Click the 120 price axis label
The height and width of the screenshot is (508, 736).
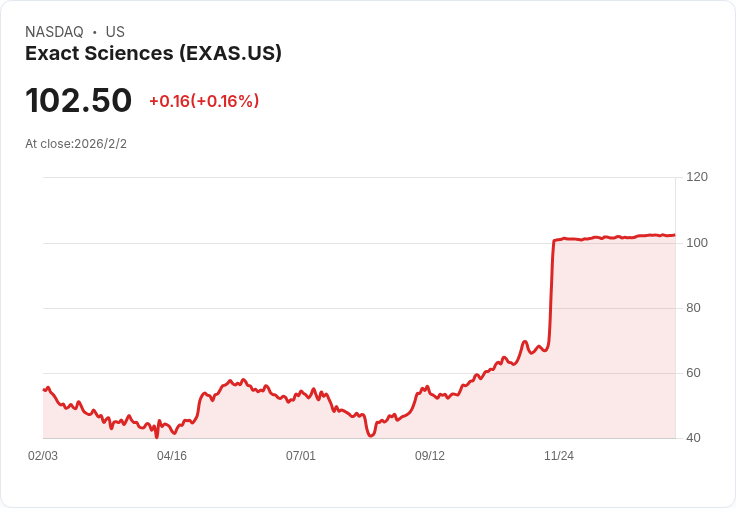(x=697, y=177)
